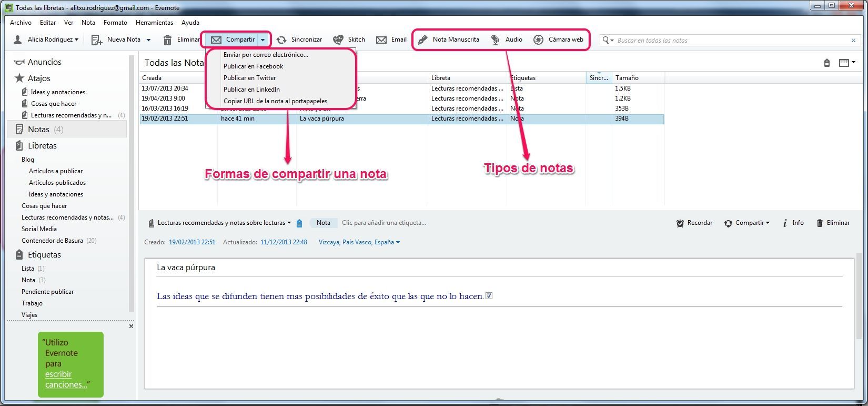
Task: Follow the 'escribir canciones...' ad link
Action: [66, 380]
